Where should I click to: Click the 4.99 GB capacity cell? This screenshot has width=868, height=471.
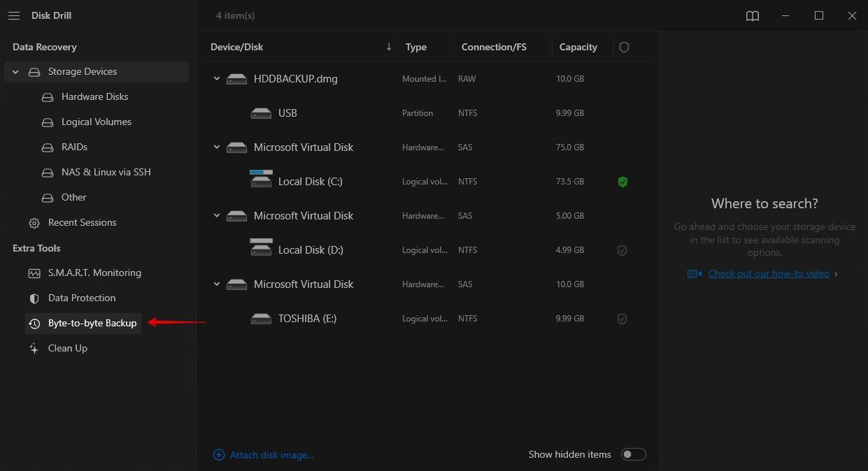pyautogui.click(x=570, y=250)
